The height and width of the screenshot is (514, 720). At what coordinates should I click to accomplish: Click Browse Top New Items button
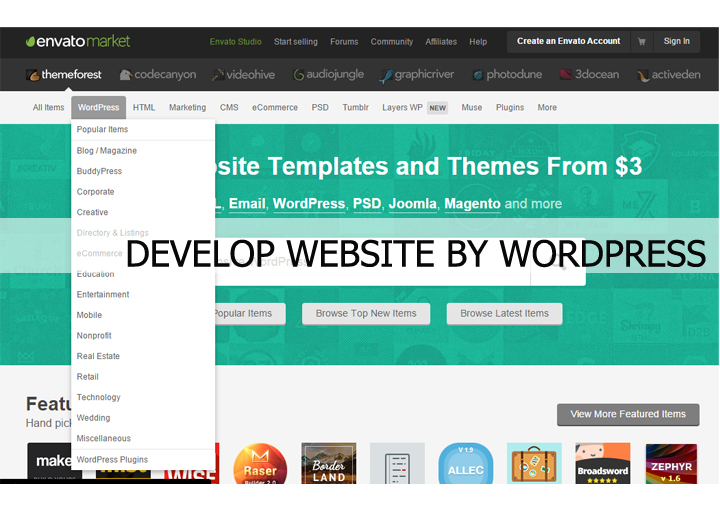click(x=366, y=314)
